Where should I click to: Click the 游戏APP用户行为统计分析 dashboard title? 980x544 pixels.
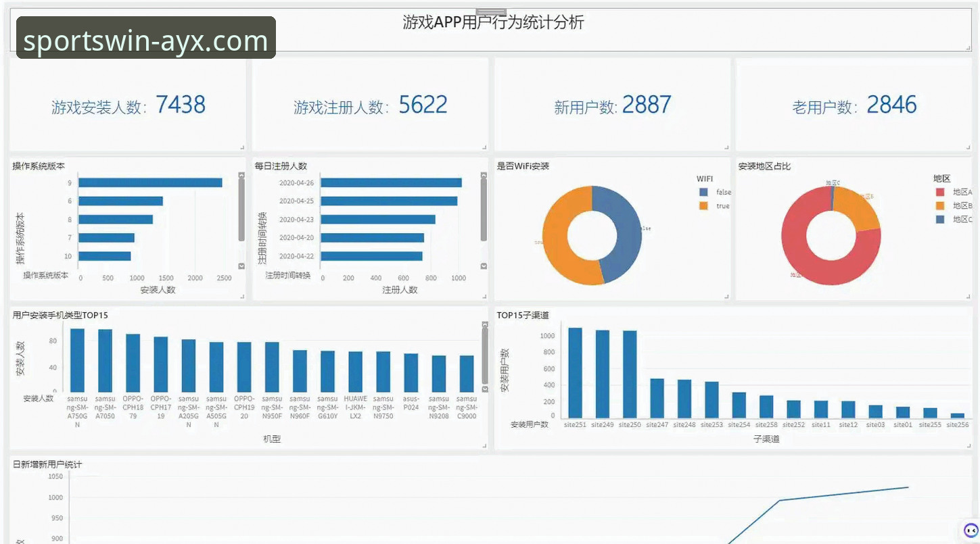coord(493,22)
